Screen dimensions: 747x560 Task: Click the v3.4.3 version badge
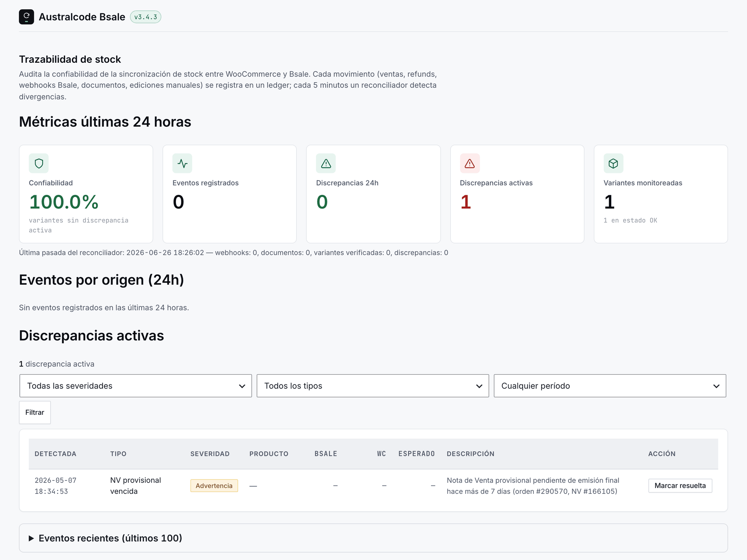tap(146, 17)
